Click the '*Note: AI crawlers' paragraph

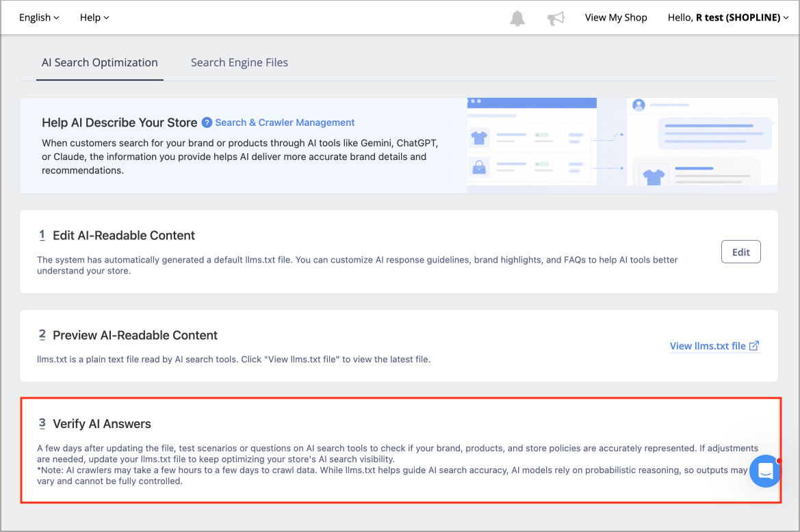coord(392,475)
